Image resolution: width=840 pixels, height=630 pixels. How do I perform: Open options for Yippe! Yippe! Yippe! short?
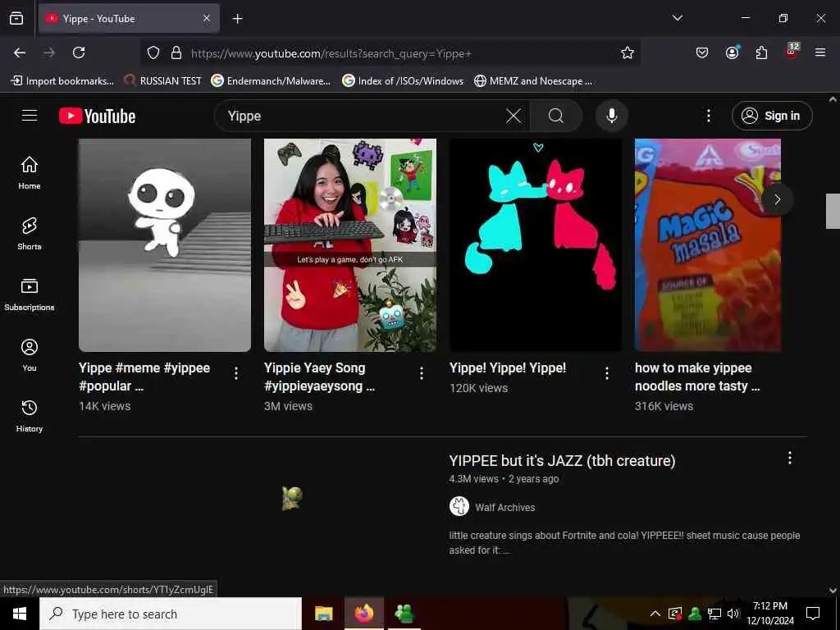[x=607, y=373]
